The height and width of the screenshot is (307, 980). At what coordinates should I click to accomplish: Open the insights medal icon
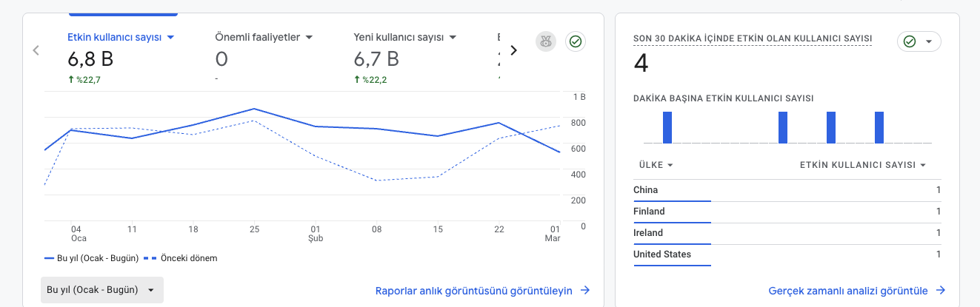tap(546, 41)
